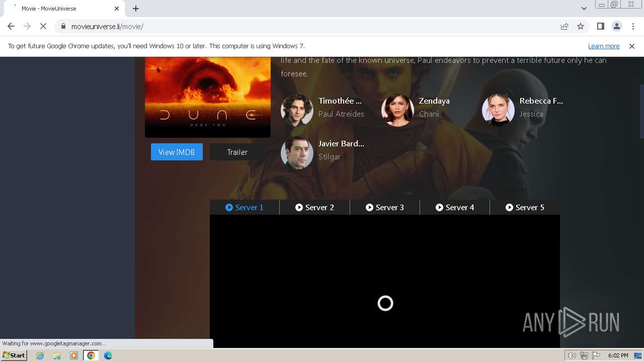Switch to Server 2
The width and height of the screenshot is (644, 362).
314,207
